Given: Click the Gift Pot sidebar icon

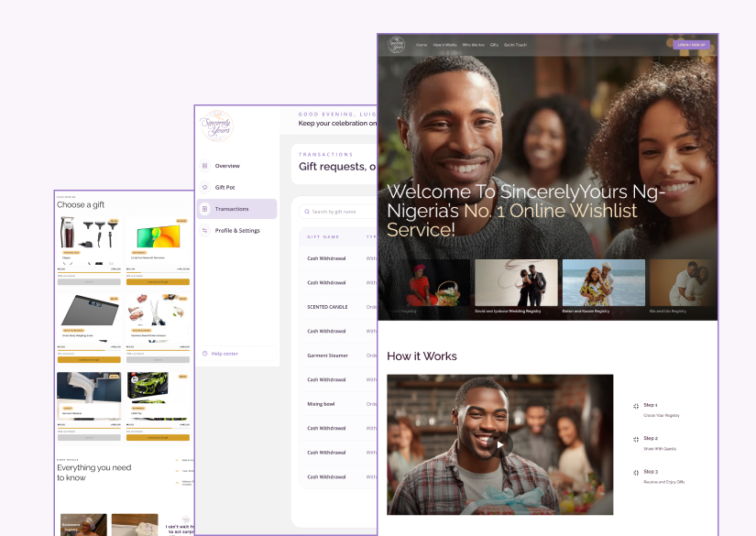Looking at the screenshot, I should (205, 188).
